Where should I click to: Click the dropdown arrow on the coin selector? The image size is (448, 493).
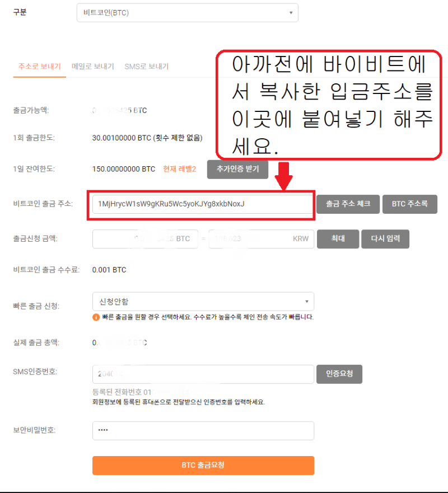(291, 12)
